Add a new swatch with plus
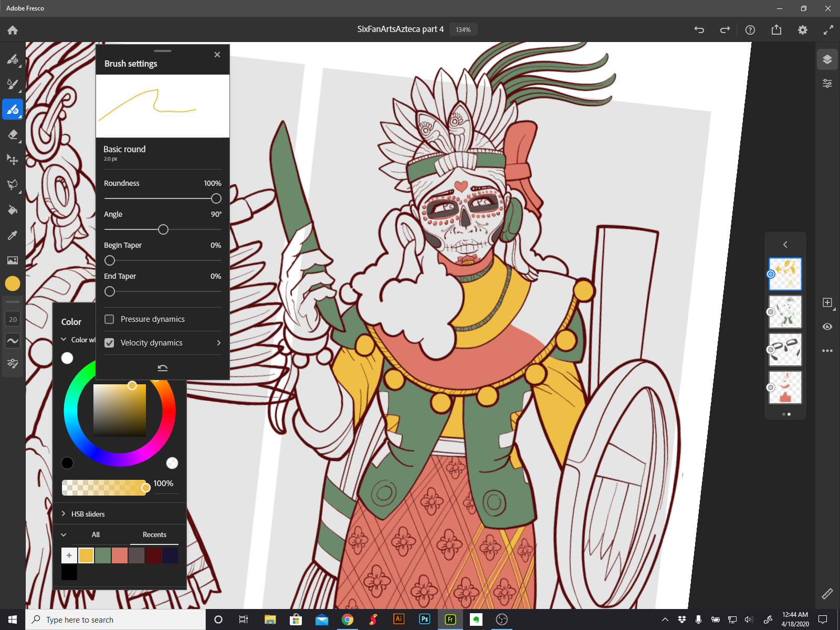840x630 pixels. pyautogui.click(x=69, y=555)
